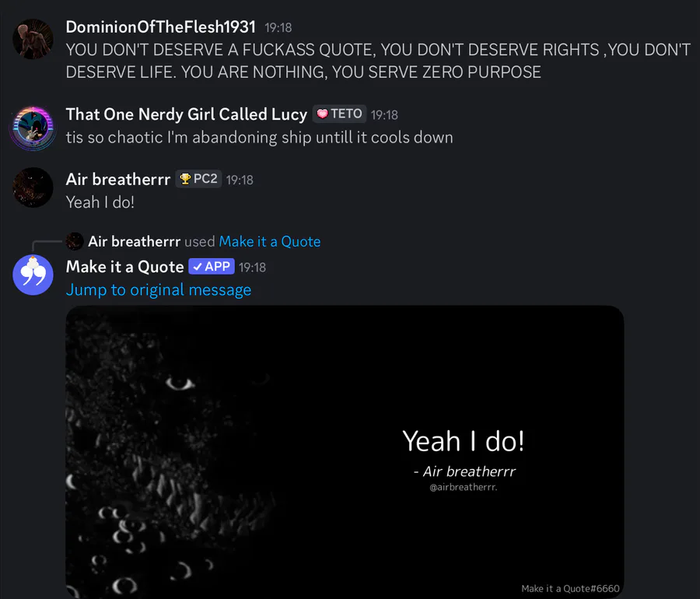Viewport: 700px width, 599px height.
Task: Click username That One Nerdy Girl Called Lucy
Action: pyautogui.click(x=187, y=114)
